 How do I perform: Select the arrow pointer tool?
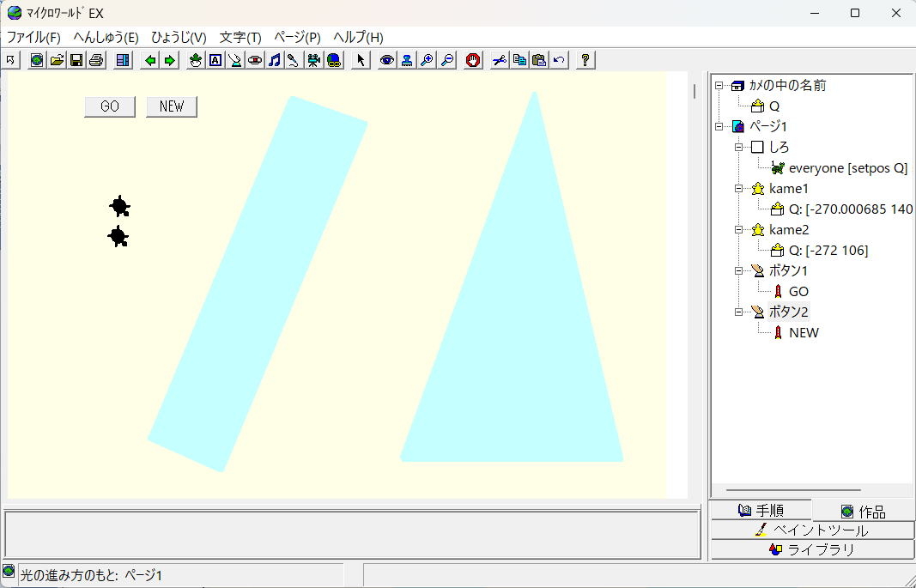(x=361, y=59)
